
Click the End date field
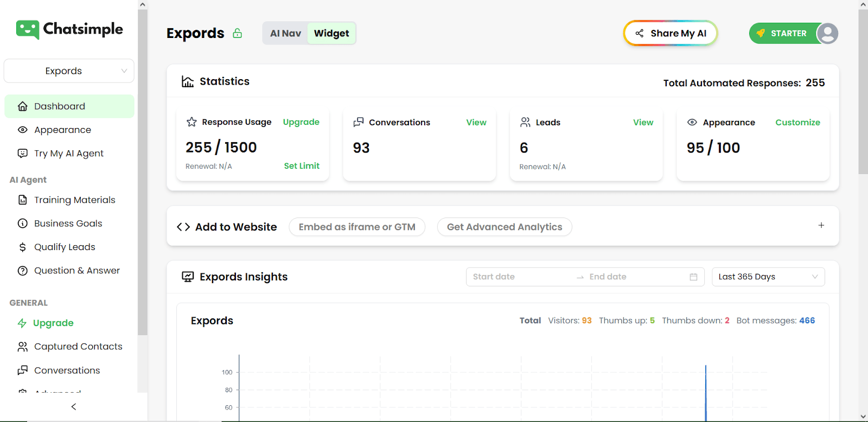pyautogui.click(x=635, y=277)
